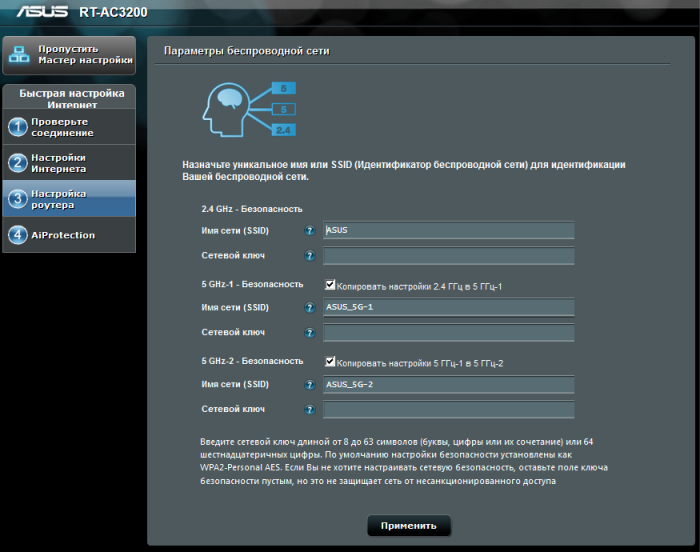Click the 5 GHz-1 Сетевой ключ field
The image size is (700, 552).
click(x=449, y=333)
